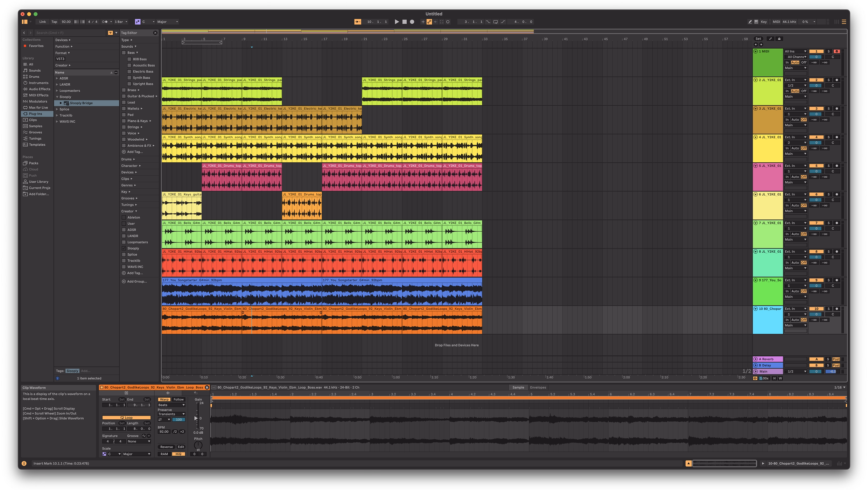This screenshot has width=868, height=490.
Task: Uncheck the Slooply creator tag
Action: pyautogui.click(x=124, y=248)
